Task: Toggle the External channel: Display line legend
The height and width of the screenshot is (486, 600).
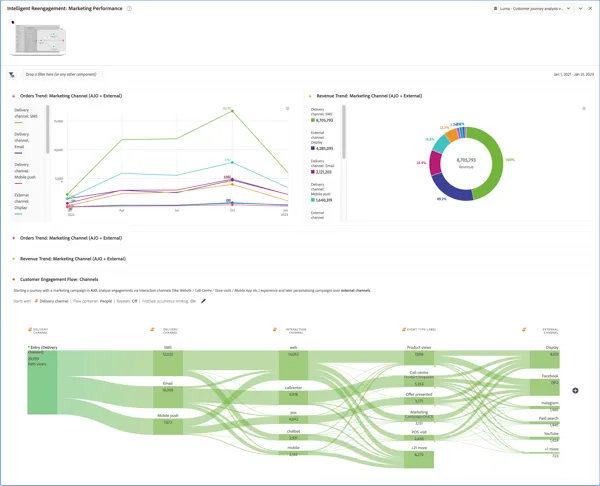Action: (21, 204)
